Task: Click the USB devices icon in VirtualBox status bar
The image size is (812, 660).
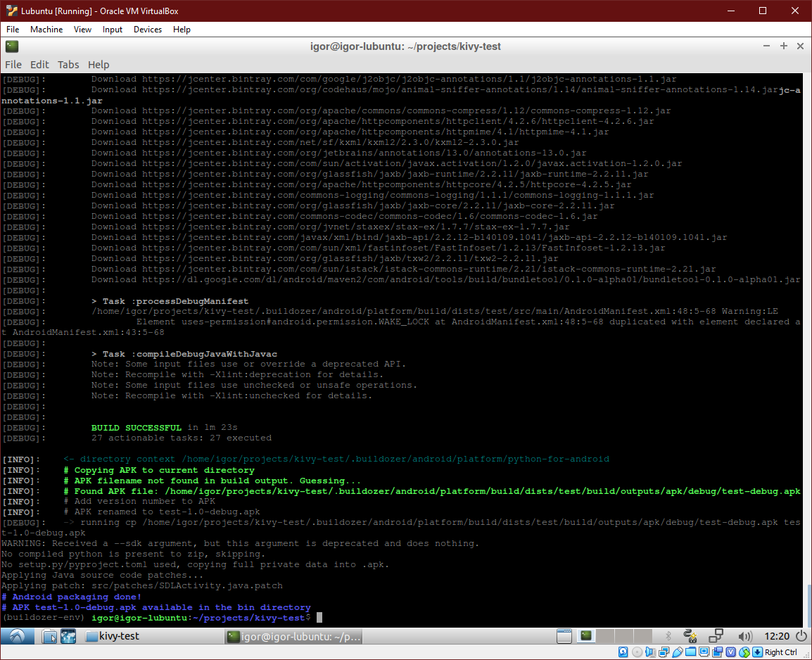Action: [x=677, y=652]
